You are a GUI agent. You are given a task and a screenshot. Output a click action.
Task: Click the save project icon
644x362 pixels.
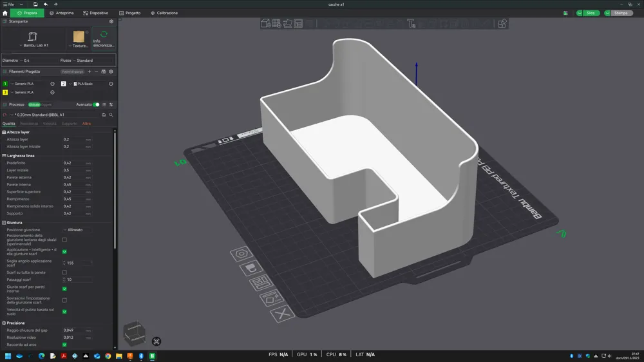[35, 4]
